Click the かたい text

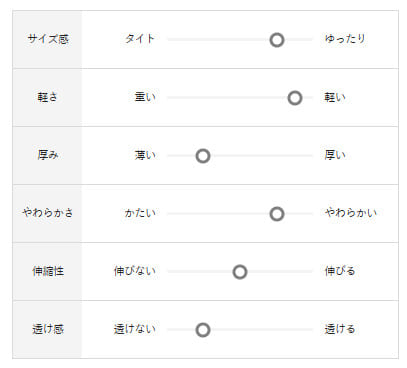tap(140, 213)
